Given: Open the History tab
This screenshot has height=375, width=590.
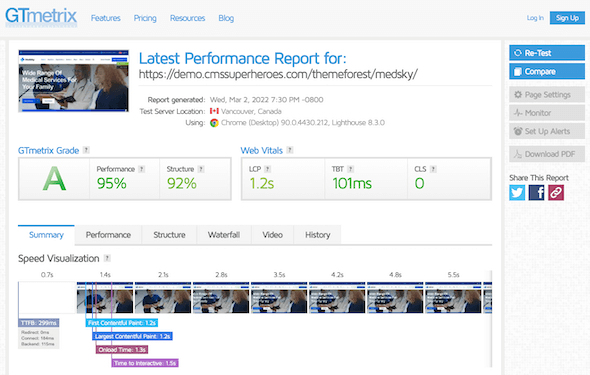Looking at the screenshot, I should click(x=318, y=235).
